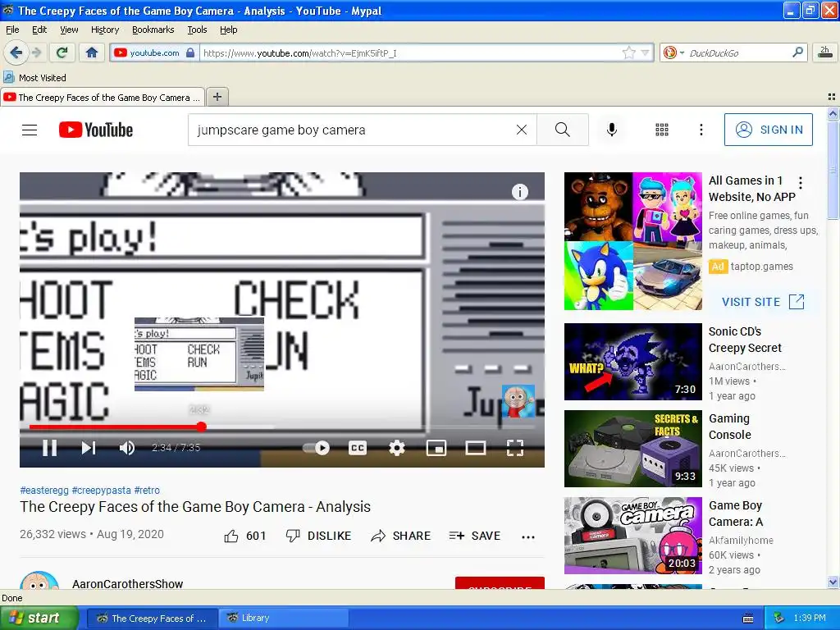Viewport: 840px width, 630px height.
Task: Click the YouTube search magnifier button
Action: [x=563, y=130]
